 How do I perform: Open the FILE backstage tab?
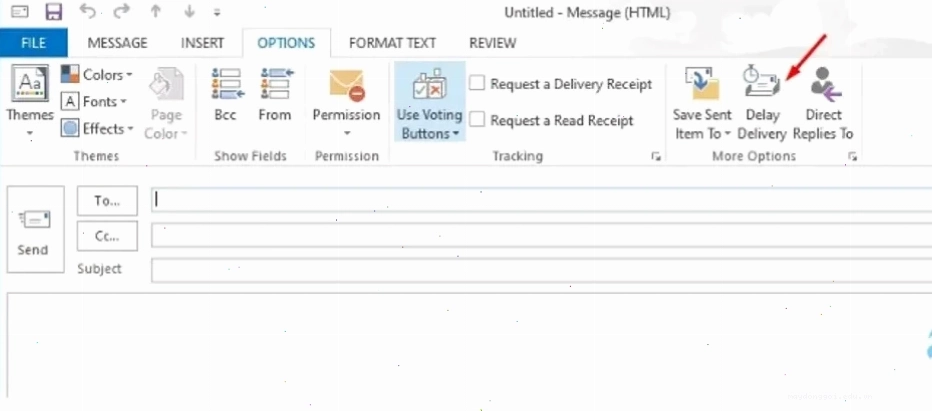pyautogui.click(x=33, y=43)
